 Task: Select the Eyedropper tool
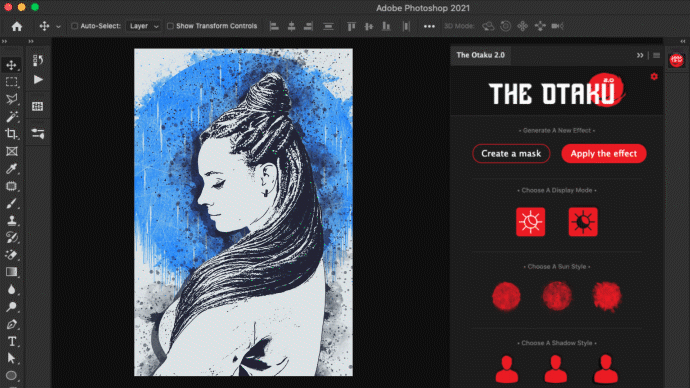click(11, 168)
